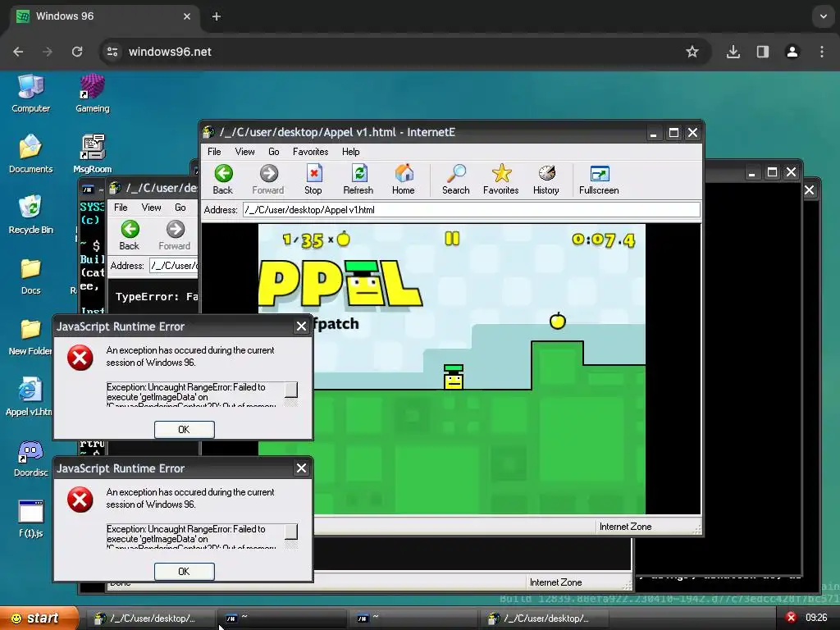
Task: Open View menu in background InternetE window
Action: 152,208
